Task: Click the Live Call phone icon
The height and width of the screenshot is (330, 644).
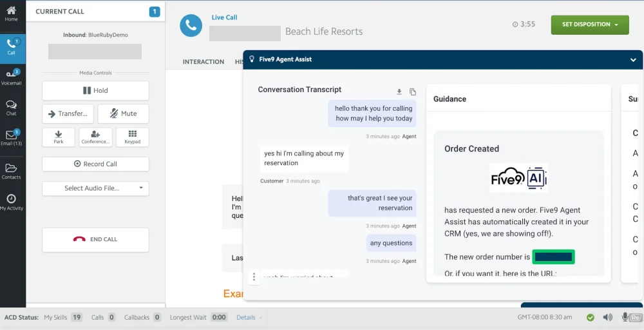Action: coord(191,26)
